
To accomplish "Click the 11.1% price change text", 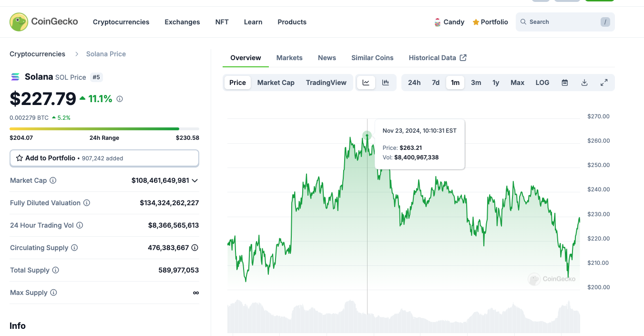I will (100, 99).
